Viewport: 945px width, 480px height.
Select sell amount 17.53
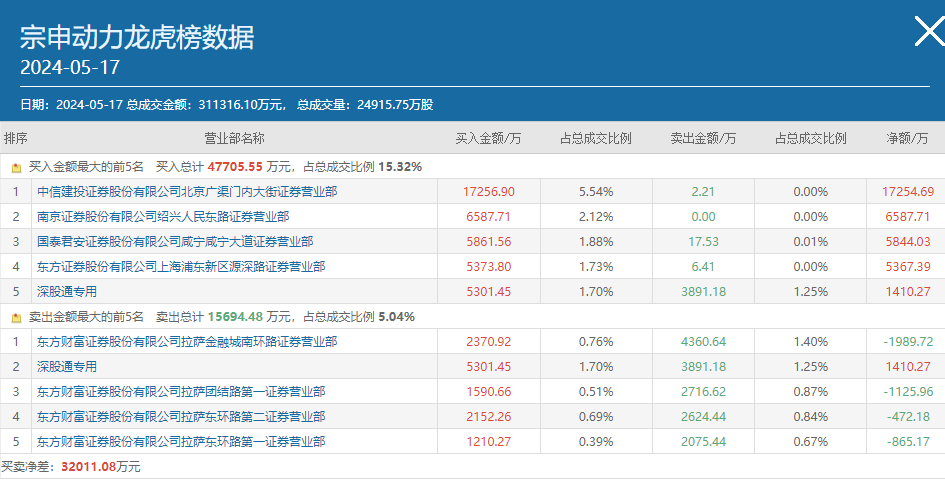coord(703,242)
